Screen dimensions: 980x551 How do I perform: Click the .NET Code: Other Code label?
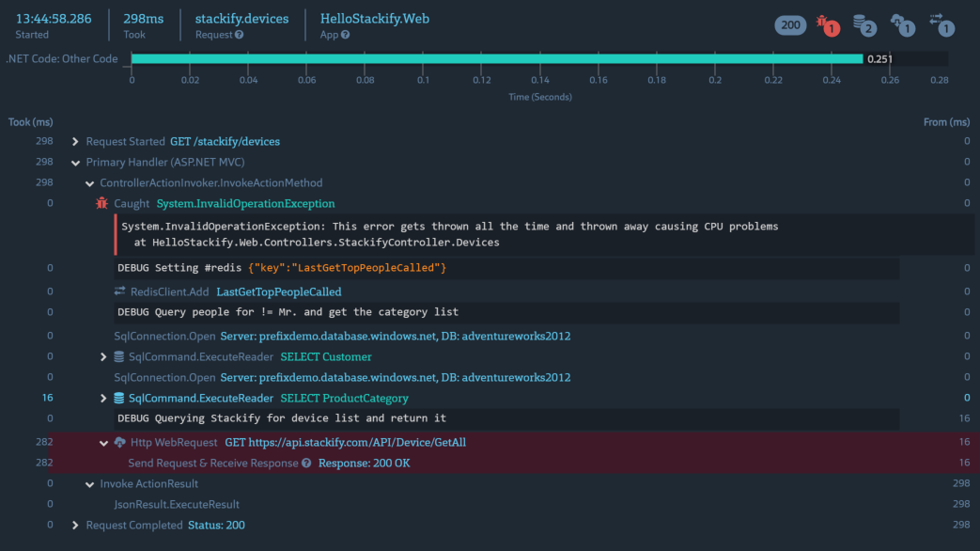click(62, 59)
